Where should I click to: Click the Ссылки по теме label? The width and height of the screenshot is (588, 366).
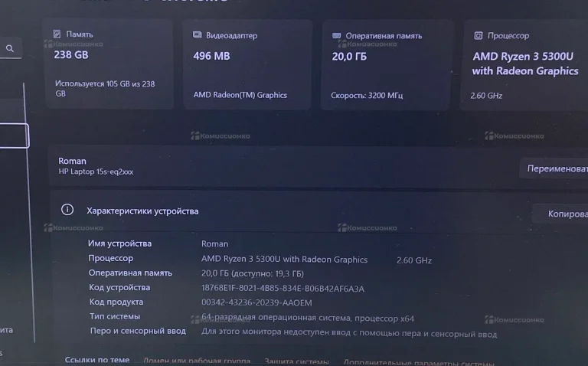97,360
